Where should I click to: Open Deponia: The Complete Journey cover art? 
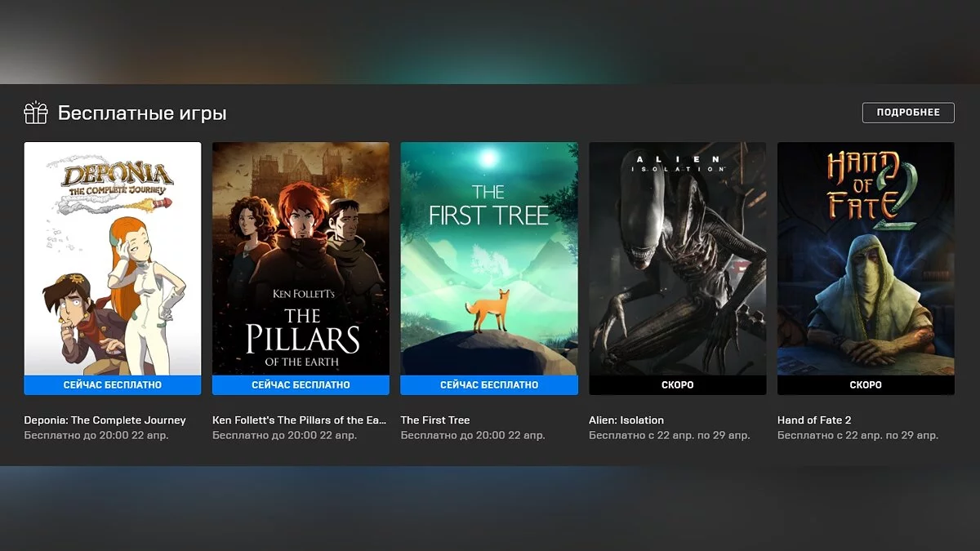(x=113, y=259)
